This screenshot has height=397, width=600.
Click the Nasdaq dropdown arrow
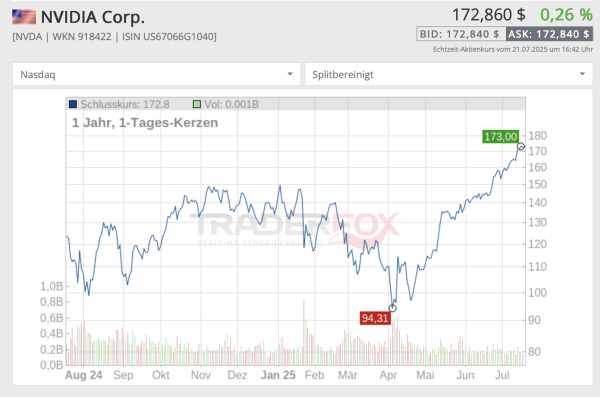tap(290, 74)
